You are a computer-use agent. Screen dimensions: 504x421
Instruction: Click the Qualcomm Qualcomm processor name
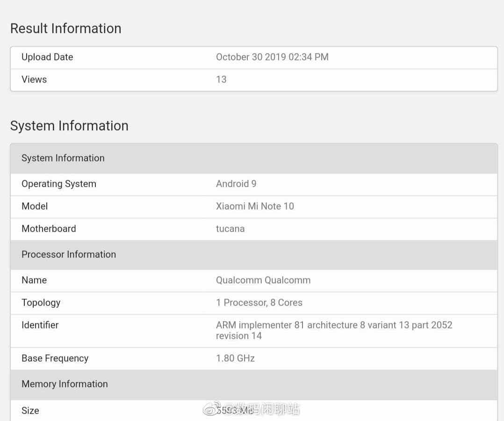click(x=263, y=280)
